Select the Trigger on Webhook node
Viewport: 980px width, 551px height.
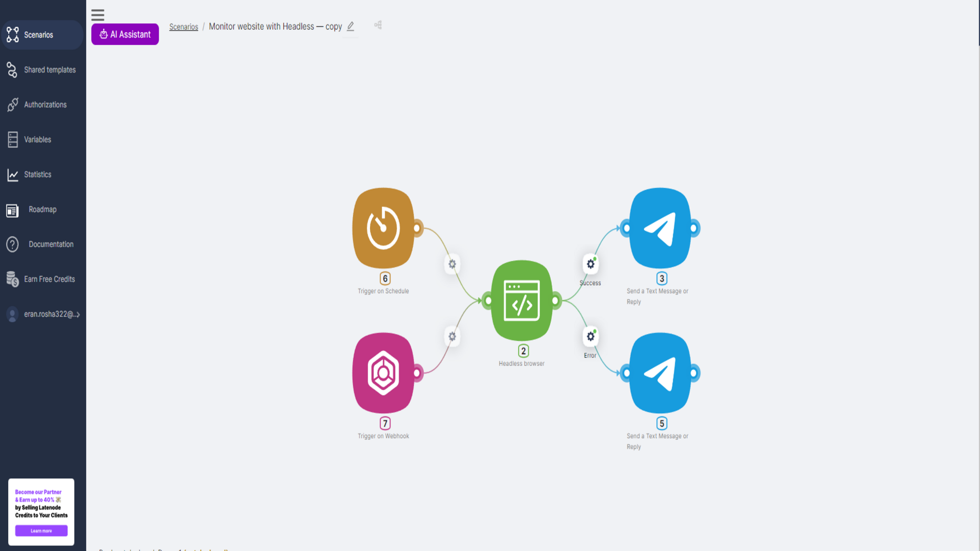pyautogui.click(x=383, y=373)
